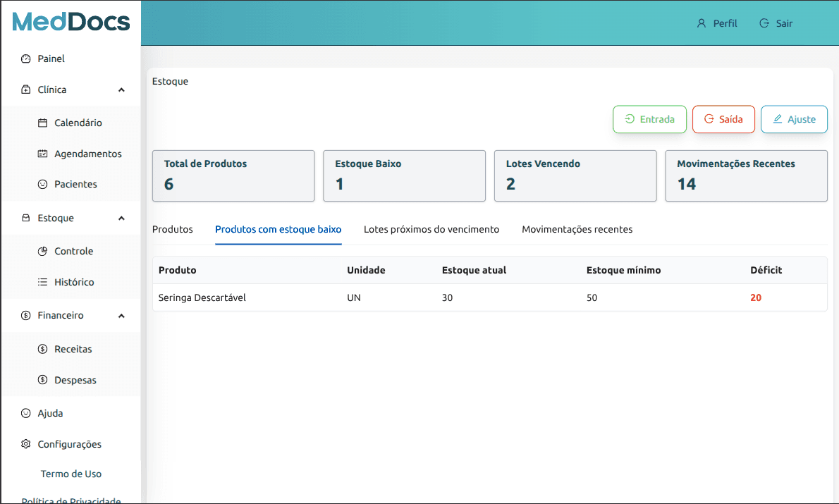The image size is (839, 504).
Task: Click the Agendamentos schedule icon
Action: (x=42, y=154)
